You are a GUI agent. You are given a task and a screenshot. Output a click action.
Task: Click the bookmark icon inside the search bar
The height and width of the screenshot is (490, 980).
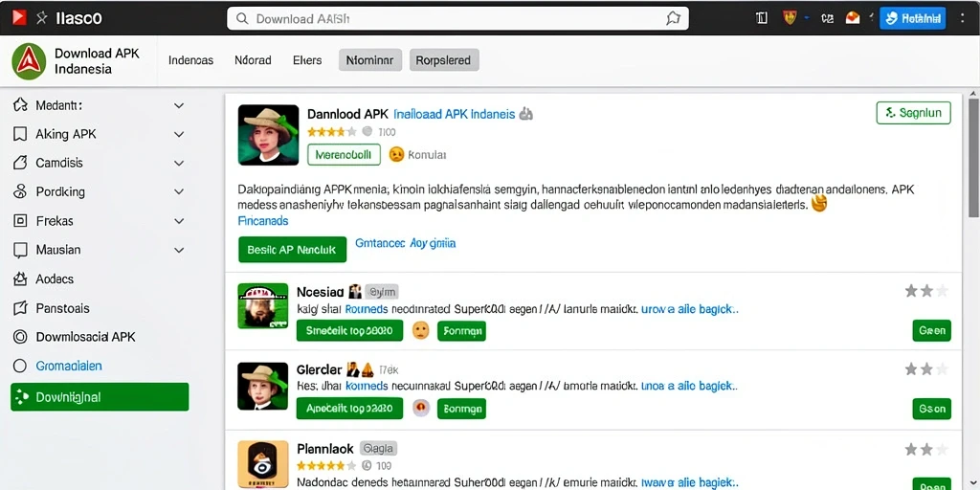[x=673, y=19]
